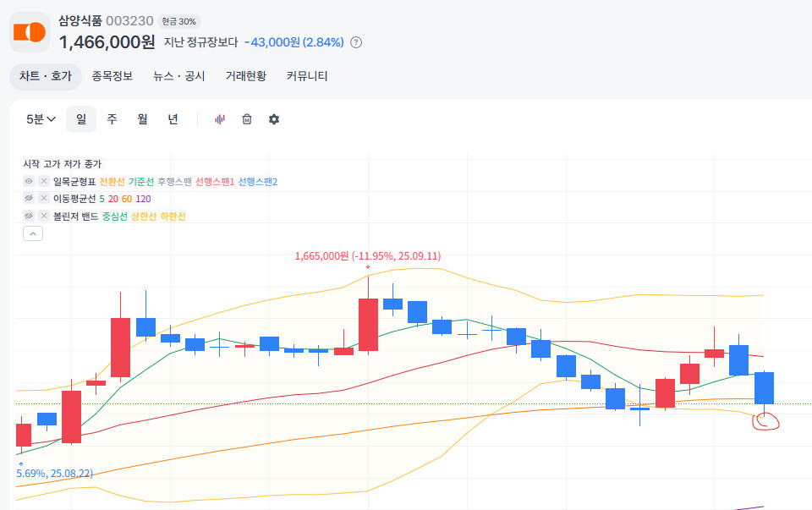Screen dimensions: 812x510
Task: Click the Samyang Foods orange logo
Action: pyautogui.click(x=30, y=32)
